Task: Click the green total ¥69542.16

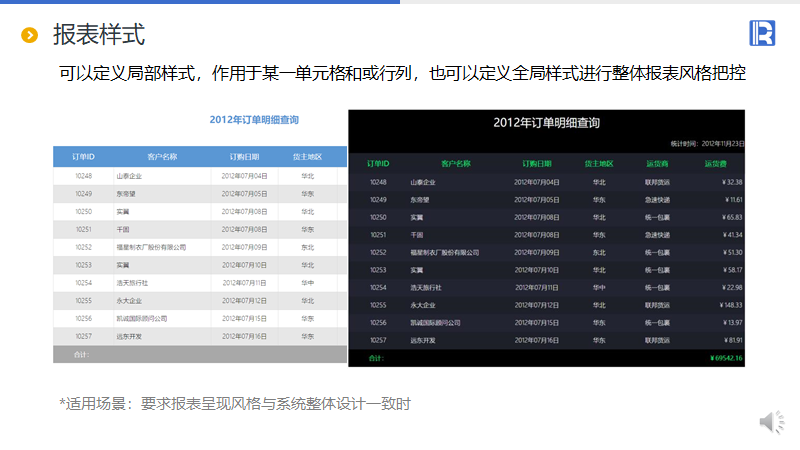Action: [726, 358]
